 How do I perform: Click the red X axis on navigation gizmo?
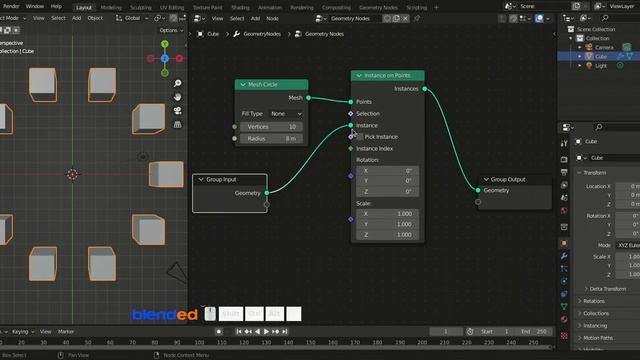click(179, 58)
